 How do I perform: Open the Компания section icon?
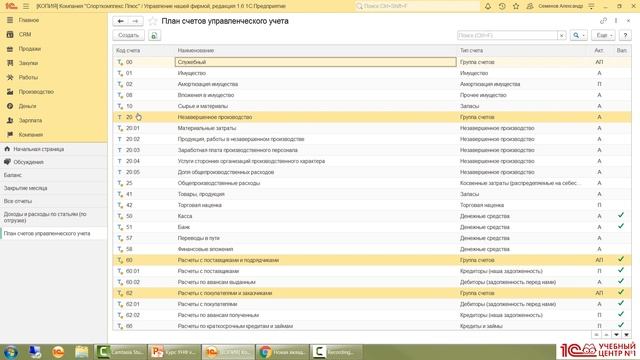pos(10,134)
